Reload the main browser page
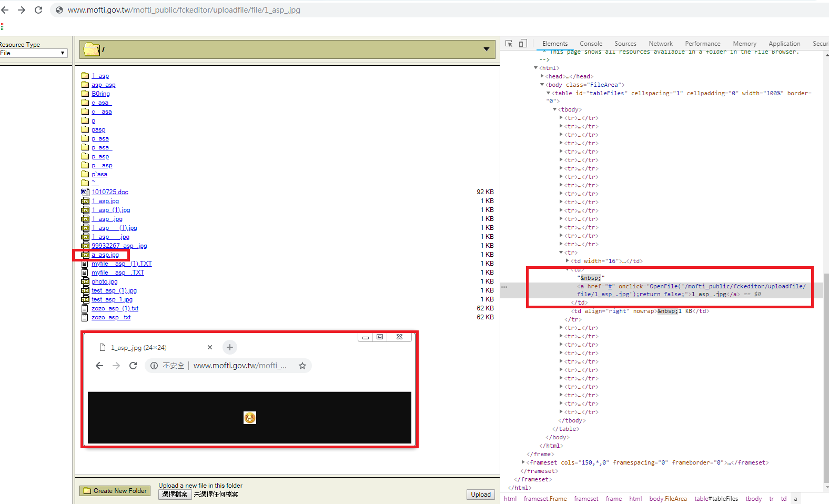This screenshot has width=829, height=504. click(x=38, y=10)
